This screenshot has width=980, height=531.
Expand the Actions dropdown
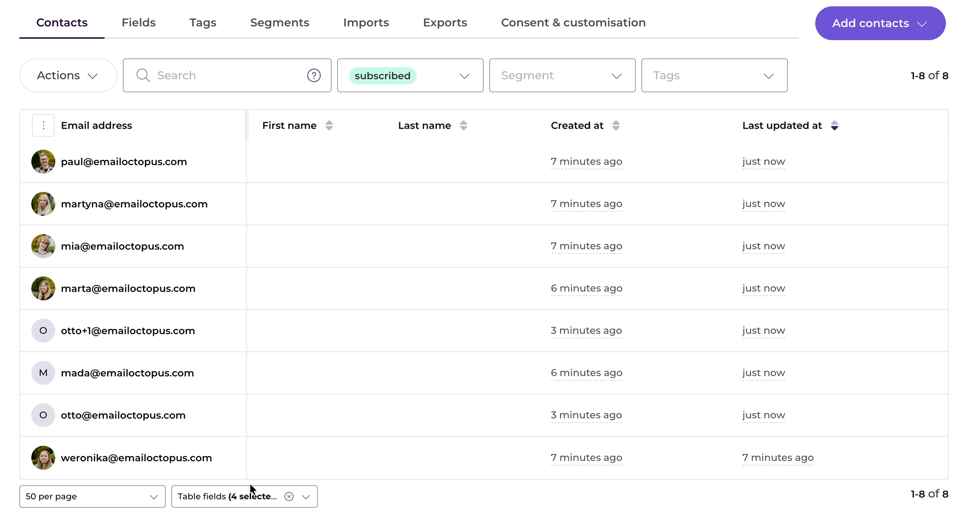[x=68, y=75]
